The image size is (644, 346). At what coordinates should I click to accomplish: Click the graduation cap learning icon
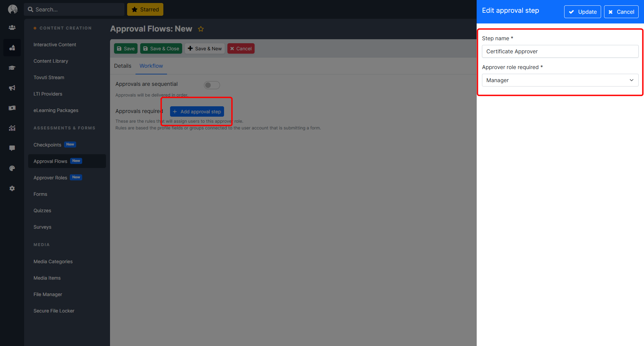12,68
